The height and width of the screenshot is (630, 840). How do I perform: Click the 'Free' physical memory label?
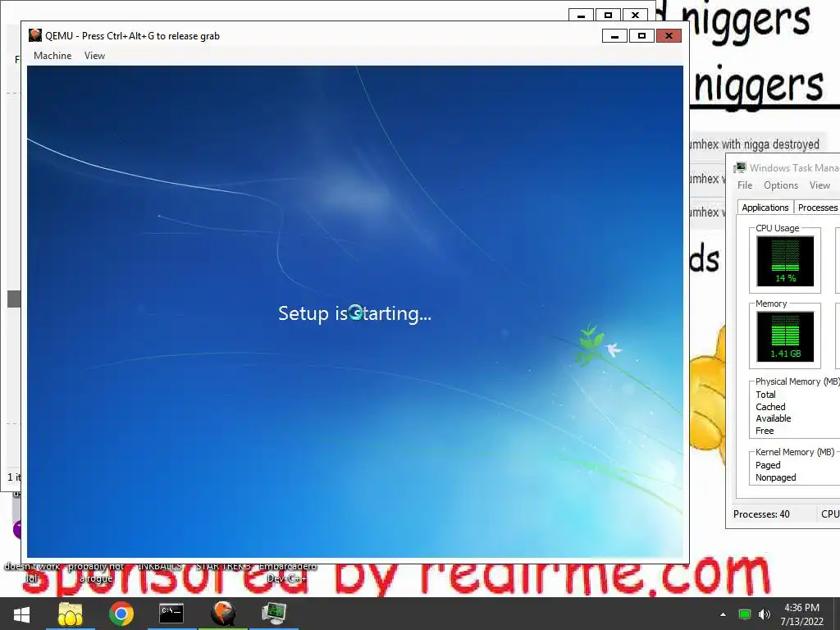(765, 431)
